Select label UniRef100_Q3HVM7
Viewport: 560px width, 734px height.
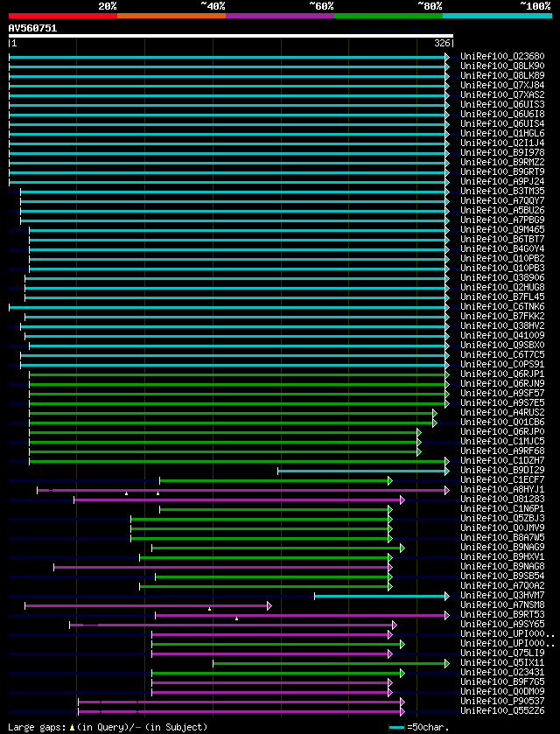tap(502, 596)
